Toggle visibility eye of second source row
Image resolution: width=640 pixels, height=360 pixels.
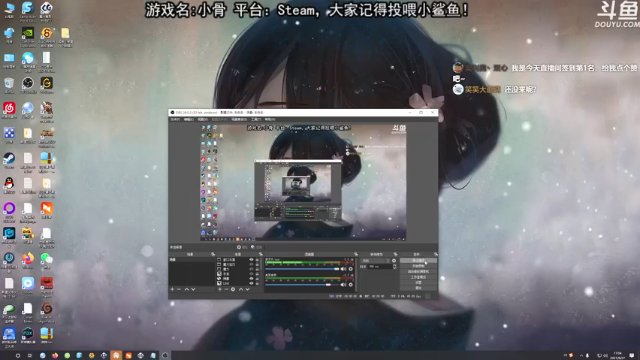click(251, 264)
